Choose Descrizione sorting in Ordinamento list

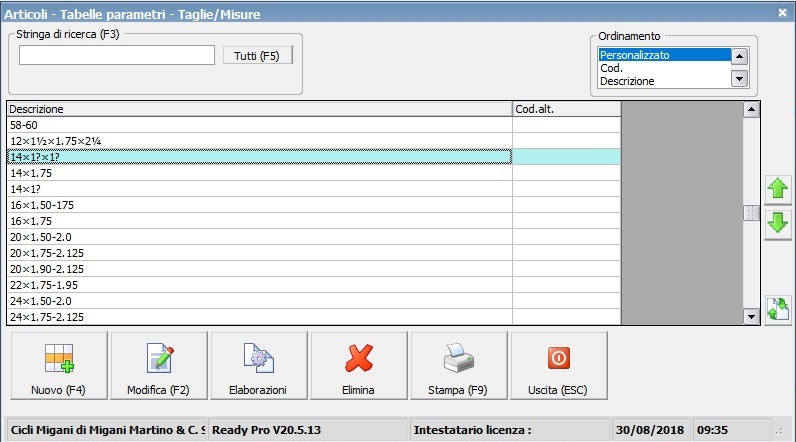[x=664, y=81]
